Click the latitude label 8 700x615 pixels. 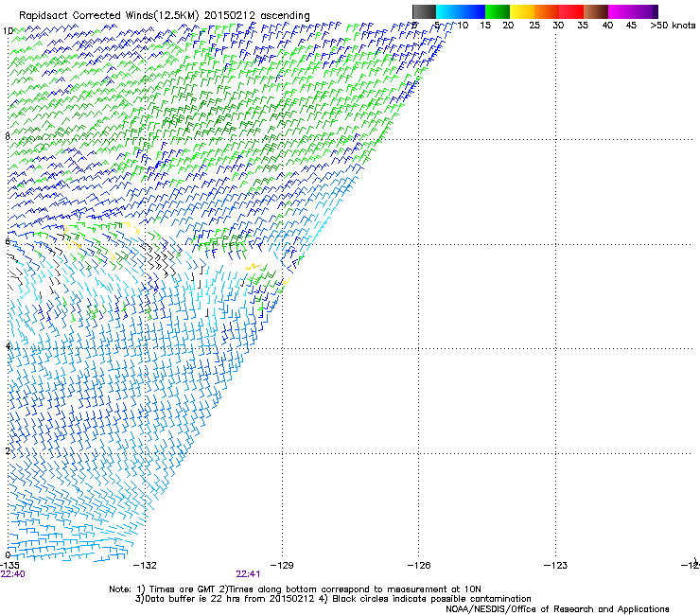8,136
